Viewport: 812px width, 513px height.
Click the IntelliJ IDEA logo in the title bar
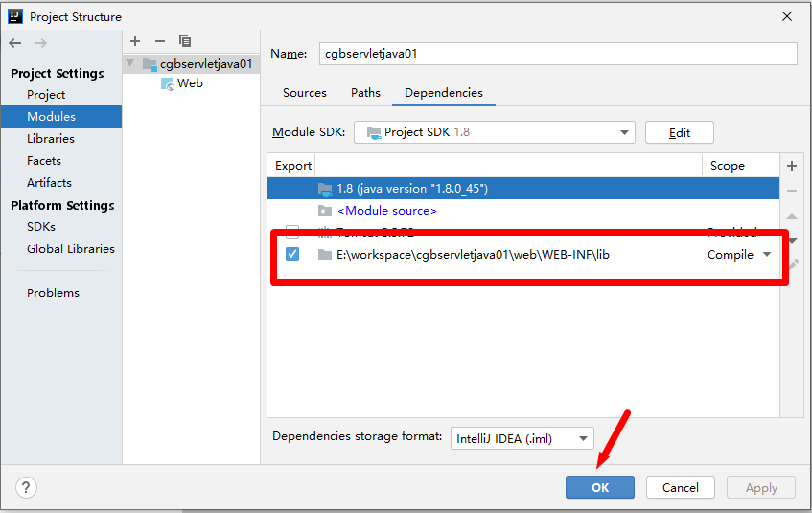pos(15,16)
